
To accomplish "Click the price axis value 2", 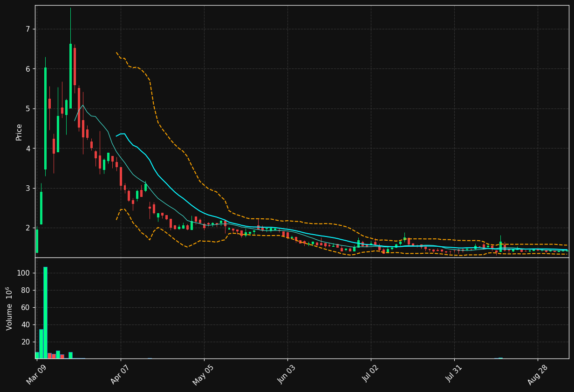I will point(27,228).
